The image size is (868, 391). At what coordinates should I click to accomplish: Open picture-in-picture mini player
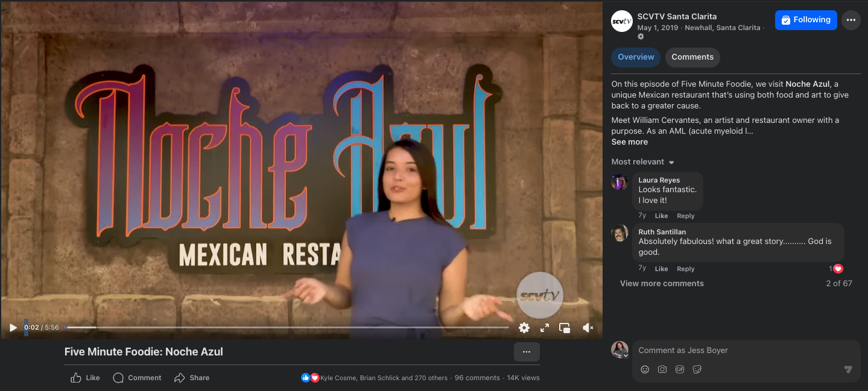[565, 328]
